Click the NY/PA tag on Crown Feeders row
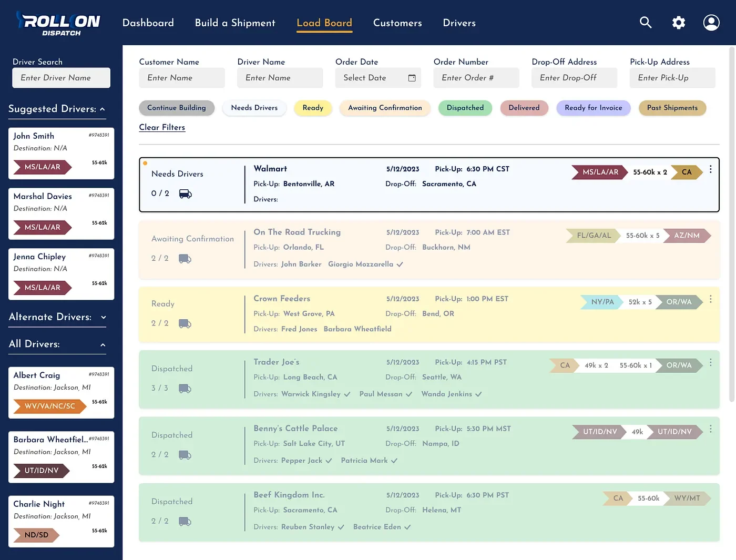Image resolution: width=736 pixels, height=560 pixels. (602, 302)
